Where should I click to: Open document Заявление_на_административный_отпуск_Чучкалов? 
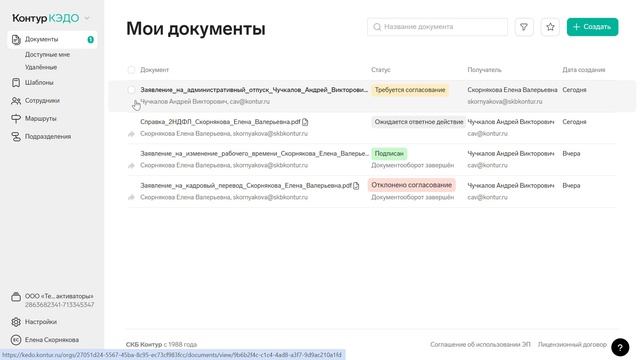coord(254,90)
